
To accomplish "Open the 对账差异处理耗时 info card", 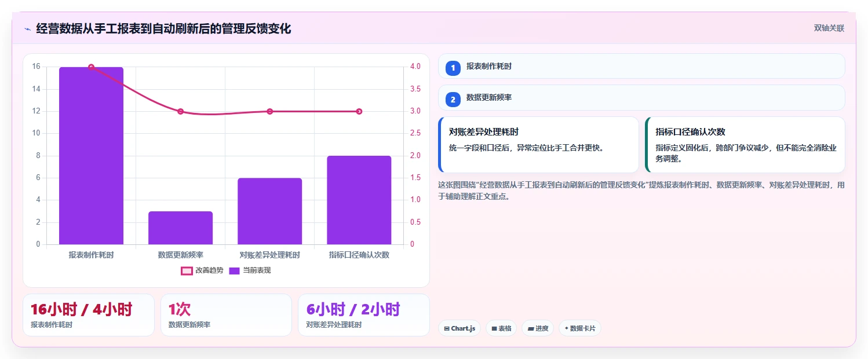I will click(539, 145).
